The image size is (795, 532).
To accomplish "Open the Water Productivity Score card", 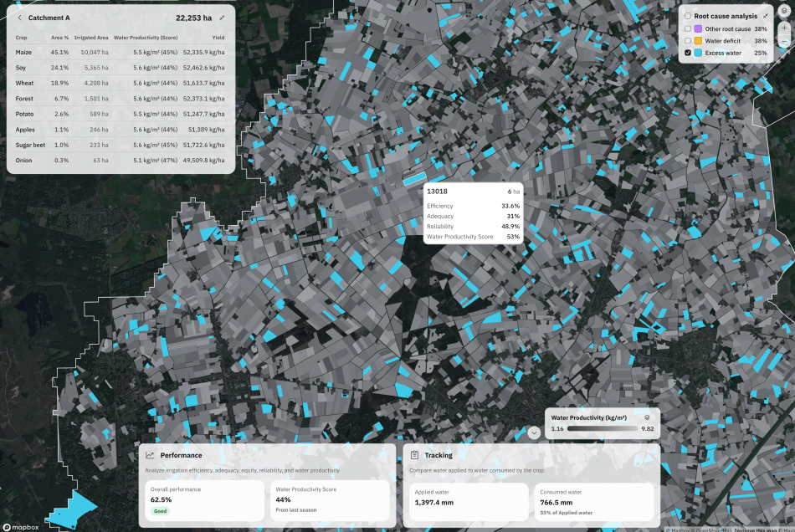I will 330,500.
